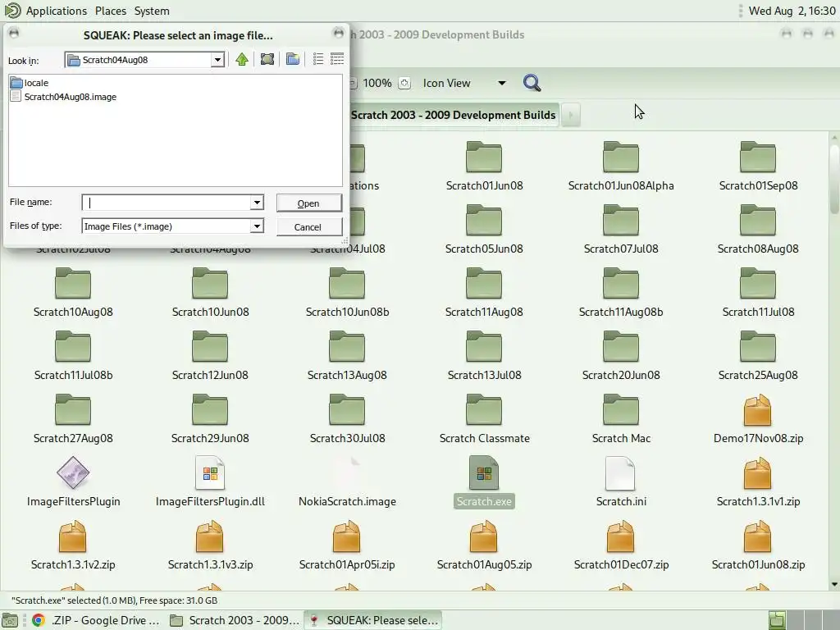The width and height of the screenshot is (840, 630).
Task: Select NokiaScratch.image file
Action: click(347, 482)
